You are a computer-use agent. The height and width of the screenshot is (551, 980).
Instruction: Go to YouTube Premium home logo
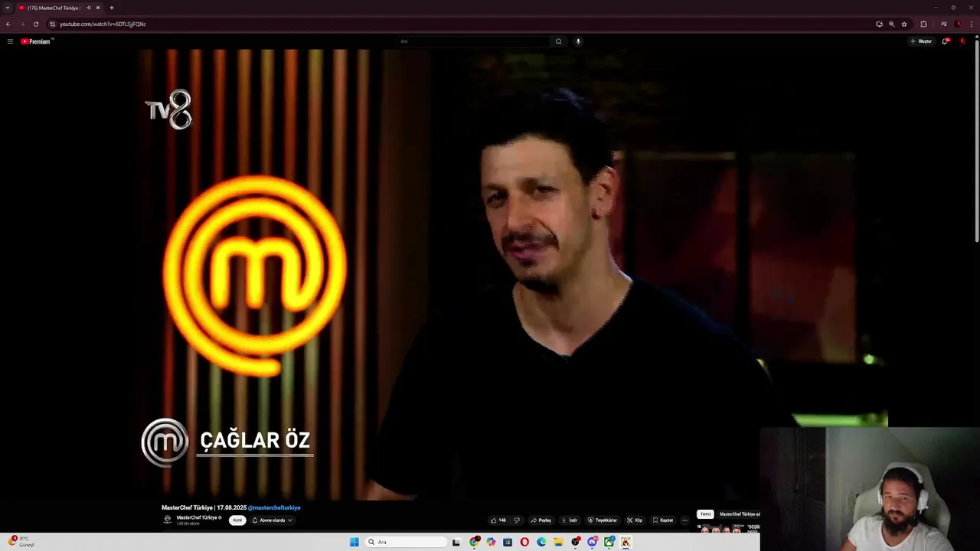37,41
